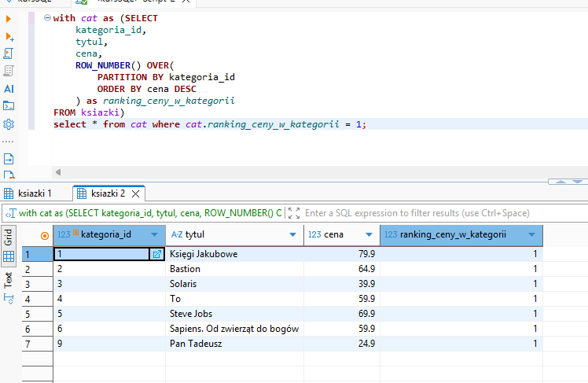
Task: Open the editor settings gear icon
Action: click(x=9, y=124)
